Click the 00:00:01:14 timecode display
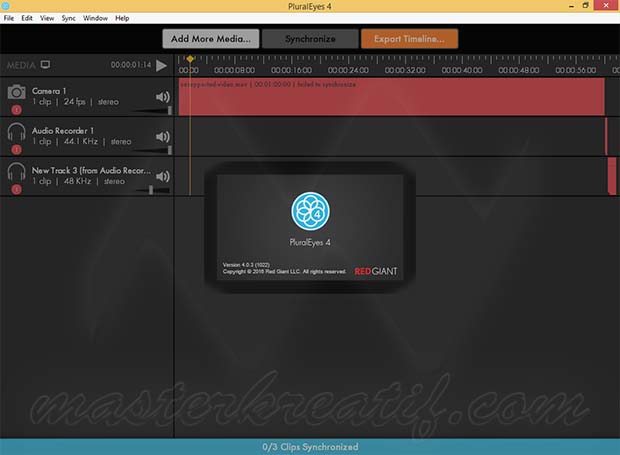Viewport: 620px width, 455px height. click(131, 65)
